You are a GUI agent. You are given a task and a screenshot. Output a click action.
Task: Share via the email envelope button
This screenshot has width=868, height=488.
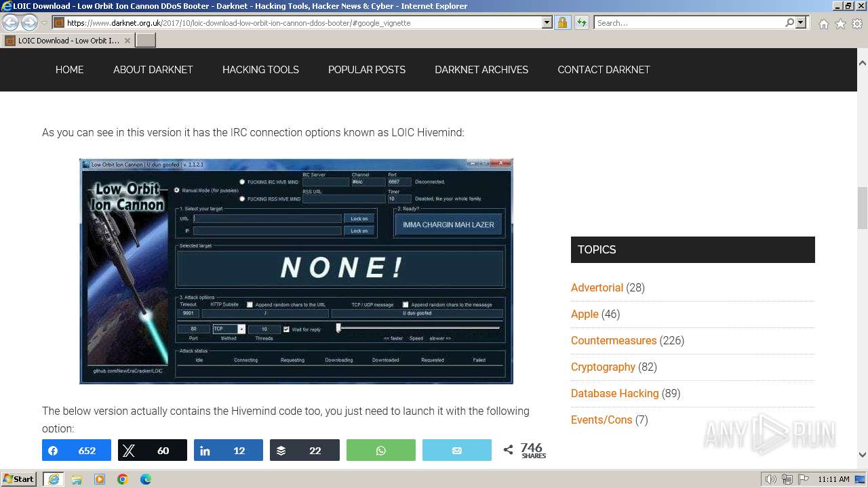[x=457, y=450]
